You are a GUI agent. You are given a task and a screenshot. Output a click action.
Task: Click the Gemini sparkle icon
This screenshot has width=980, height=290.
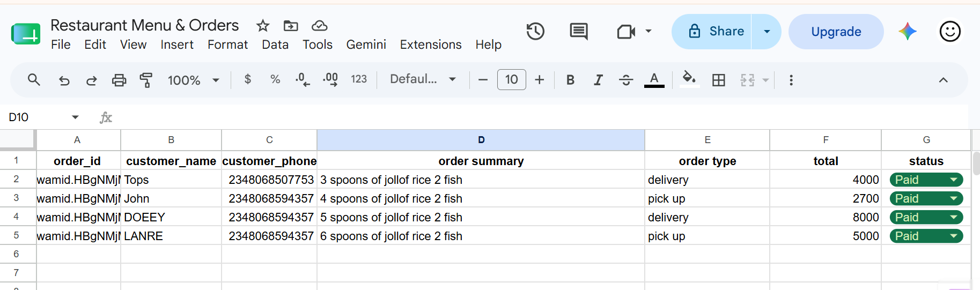908,32
